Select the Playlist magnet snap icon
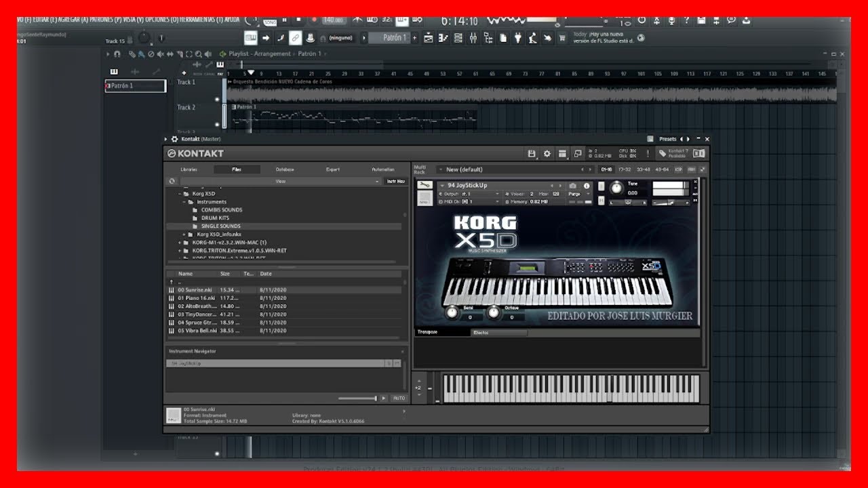 tap(117, 54)
